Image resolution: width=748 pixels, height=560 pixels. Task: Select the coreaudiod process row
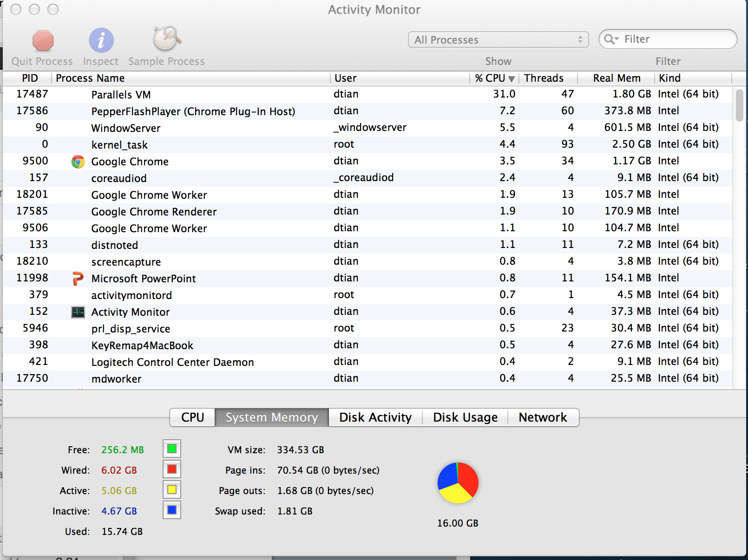tap(367, 178)
